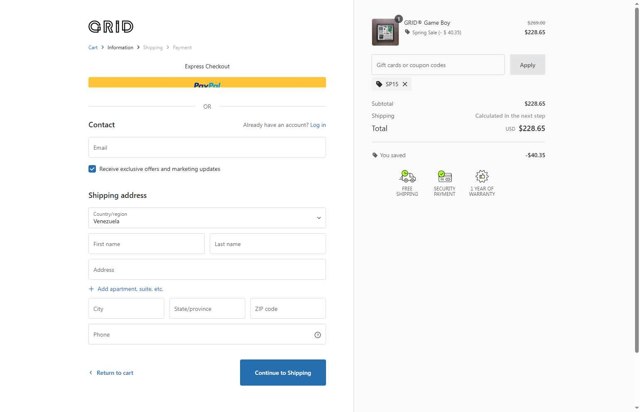This screenshot has height=412, width=640.
Task: Select the Information breadcrumb step
Action: point(120,47)
